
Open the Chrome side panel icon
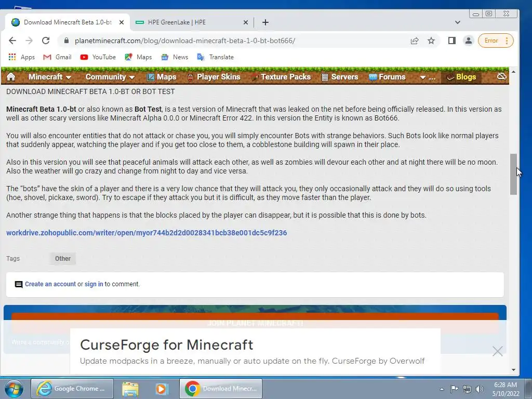tap(451, 41)
